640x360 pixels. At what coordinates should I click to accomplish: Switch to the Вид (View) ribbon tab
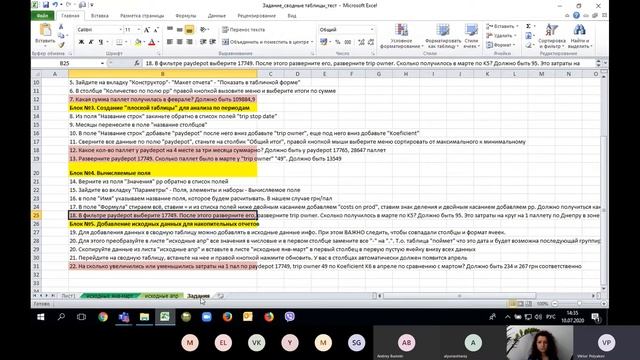tap(292, 16)
